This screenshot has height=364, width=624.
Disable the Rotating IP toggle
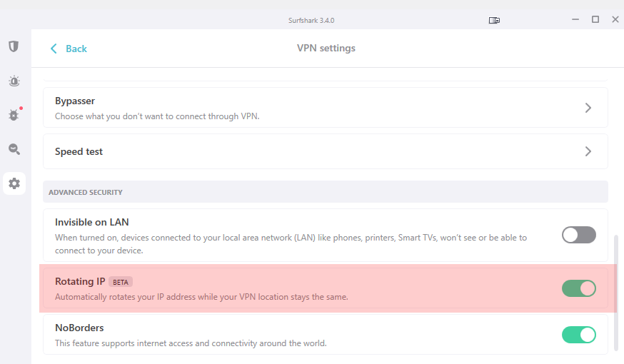tap(578, 288)
